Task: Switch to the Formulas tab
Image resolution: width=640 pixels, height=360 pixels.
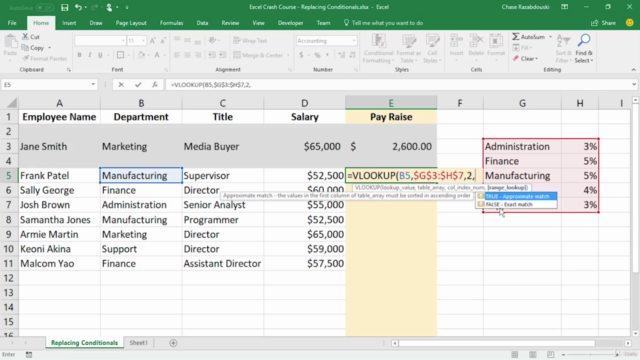Action: coord(171,23)
